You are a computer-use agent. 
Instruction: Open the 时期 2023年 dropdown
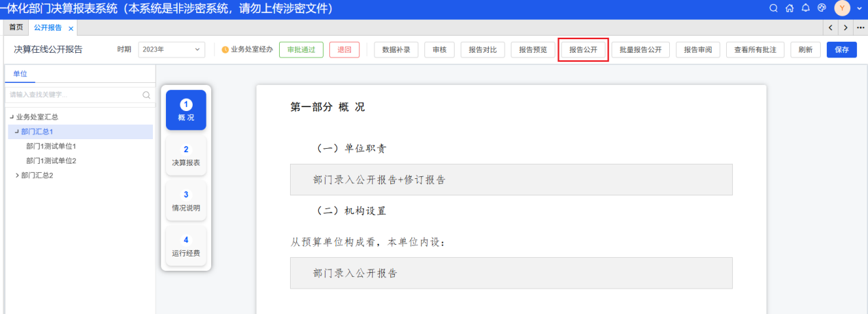(x=171, y=49)
